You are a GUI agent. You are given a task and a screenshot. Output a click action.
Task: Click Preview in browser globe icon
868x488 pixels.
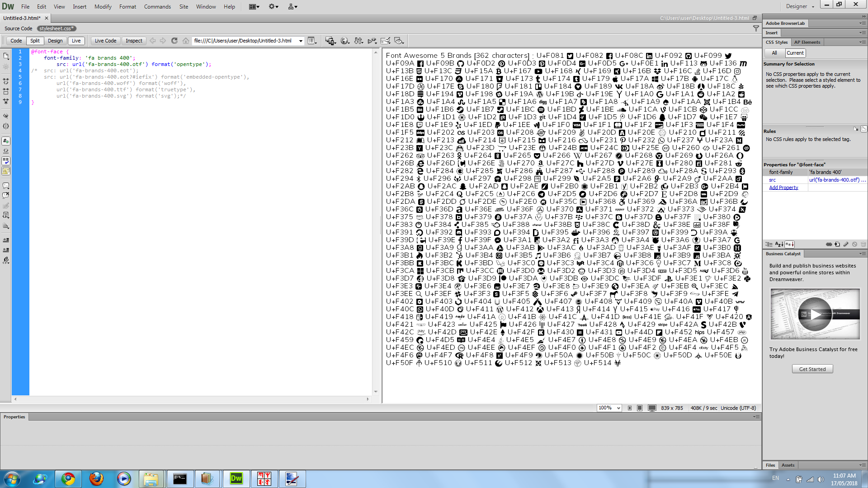(x=344, y=41)
